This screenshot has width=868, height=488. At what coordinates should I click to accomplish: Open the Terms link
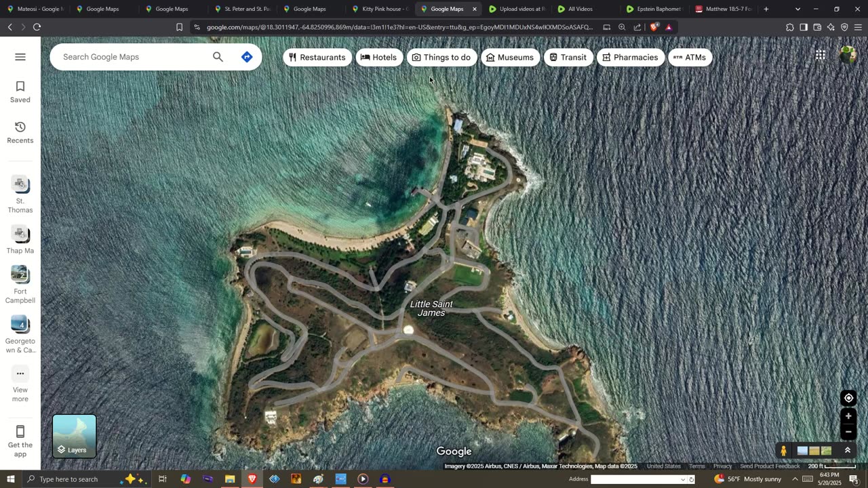(697, 466)
